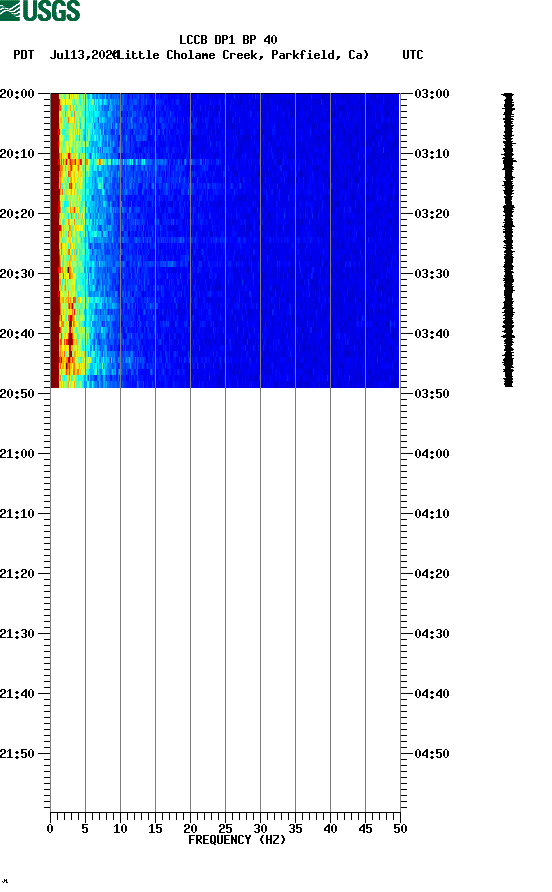Click the '20:40' PDT time label
The width and height of the screenshot is (552, 892).
[17, 333]
